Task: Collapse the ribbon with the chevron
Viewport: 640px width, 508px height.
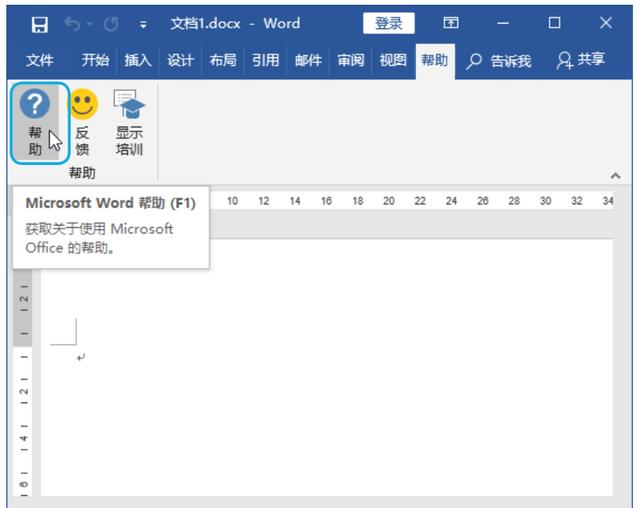Action: pos(616,176)
